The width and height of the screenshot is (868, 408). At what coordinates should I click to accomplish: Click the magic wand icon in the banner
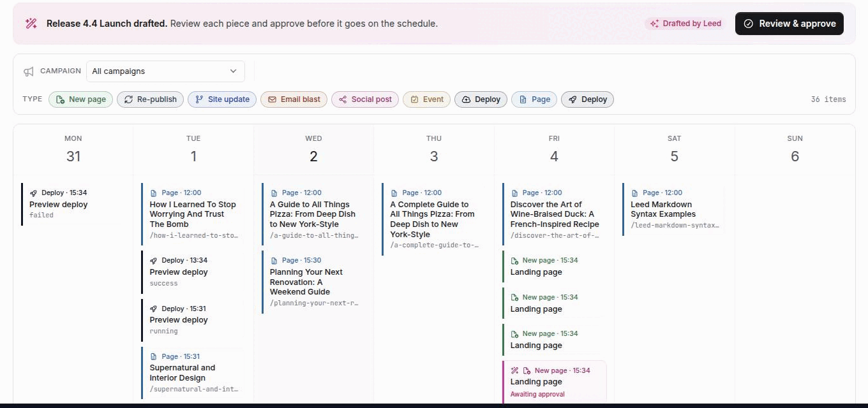click(31, 24)
